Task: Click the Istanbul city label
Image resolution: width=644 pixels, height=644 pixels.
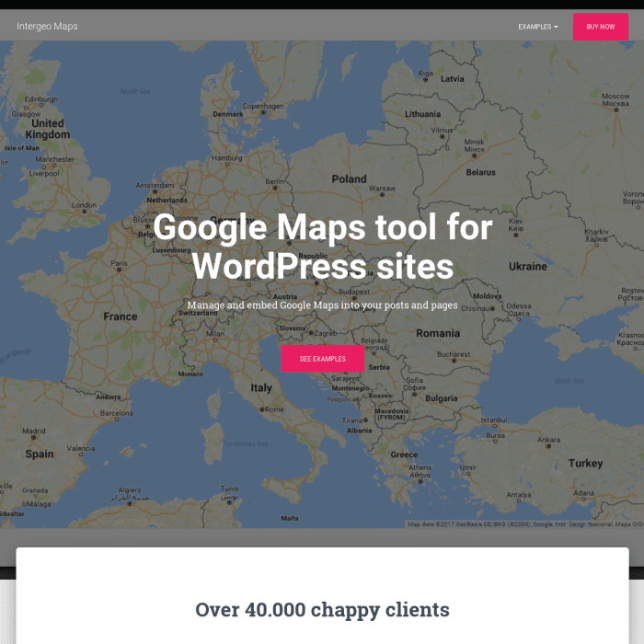Action: pos(494,420)
